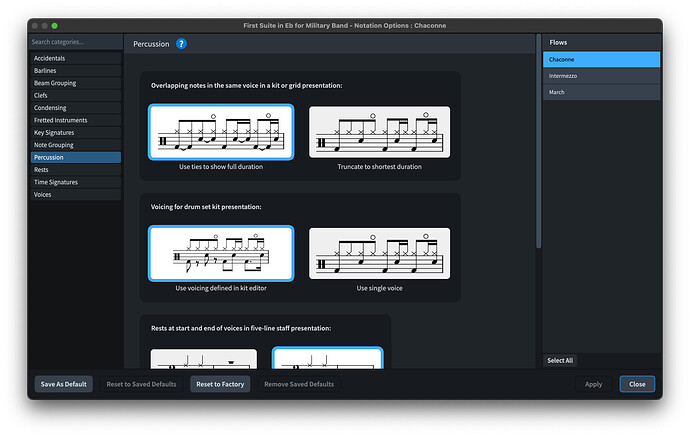This screenshot has width=690, height=436.
Task: Select the March flow
Action: 601,92
